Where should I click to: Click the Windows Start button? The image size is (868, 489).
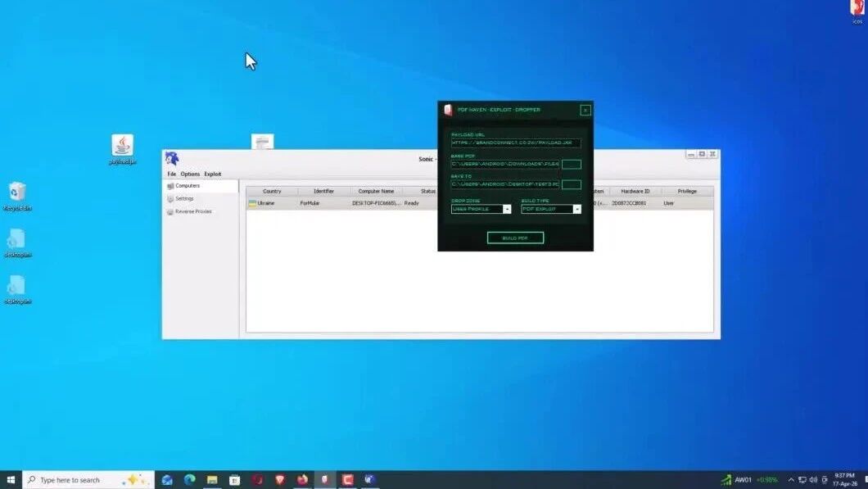[11, 480]
